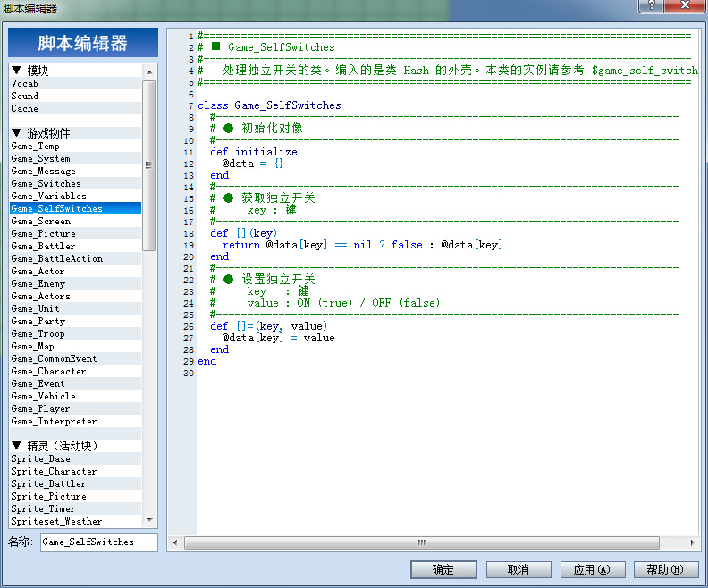Click the 取消 (Cancel) button
708x588 pixels.
point(518,569)
